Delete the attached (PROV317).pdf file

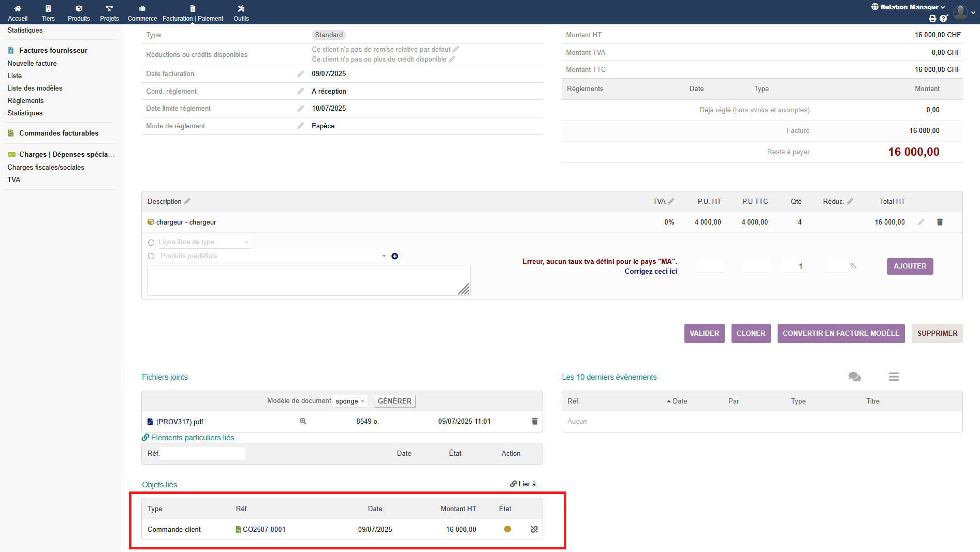(x=534, y=422)
